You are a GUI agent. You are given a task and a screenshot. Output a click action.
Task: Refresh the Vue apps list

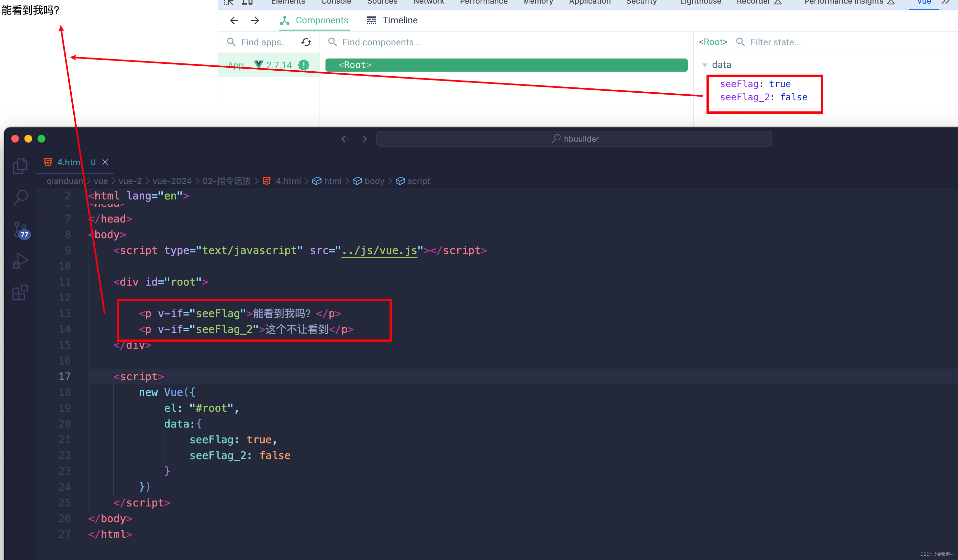click(306, 42)
